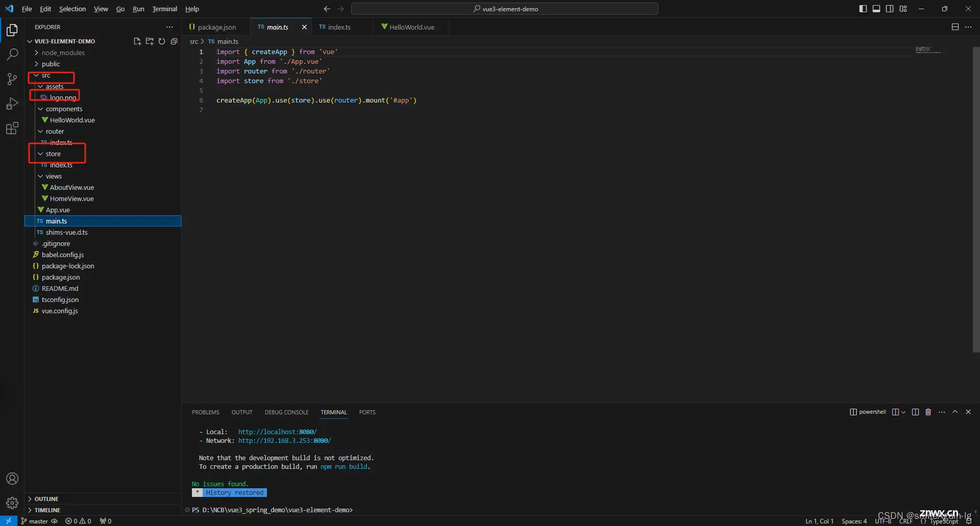Open the localhost:8080 link in terminal
Image resolution: width=980 pixels, height=526 pixels.
point(277,432)
